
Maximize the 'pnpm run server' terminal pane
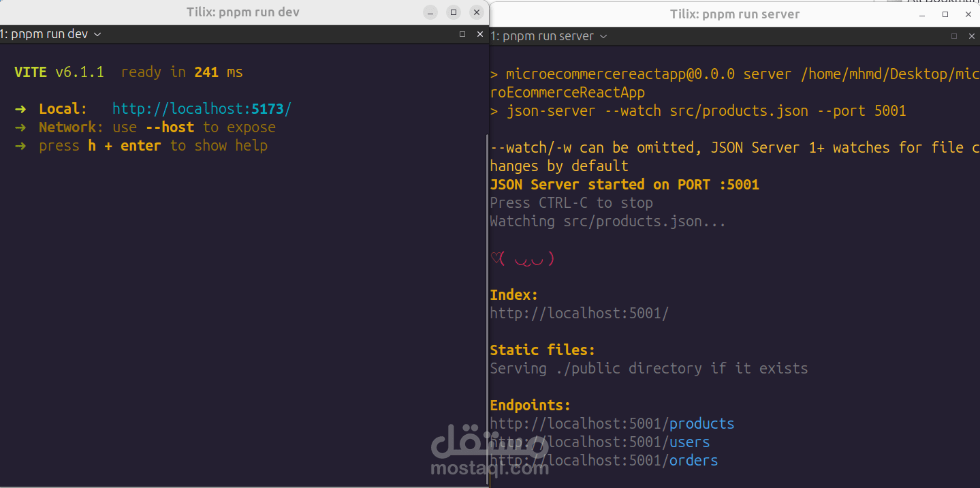[x=954, y=36]
